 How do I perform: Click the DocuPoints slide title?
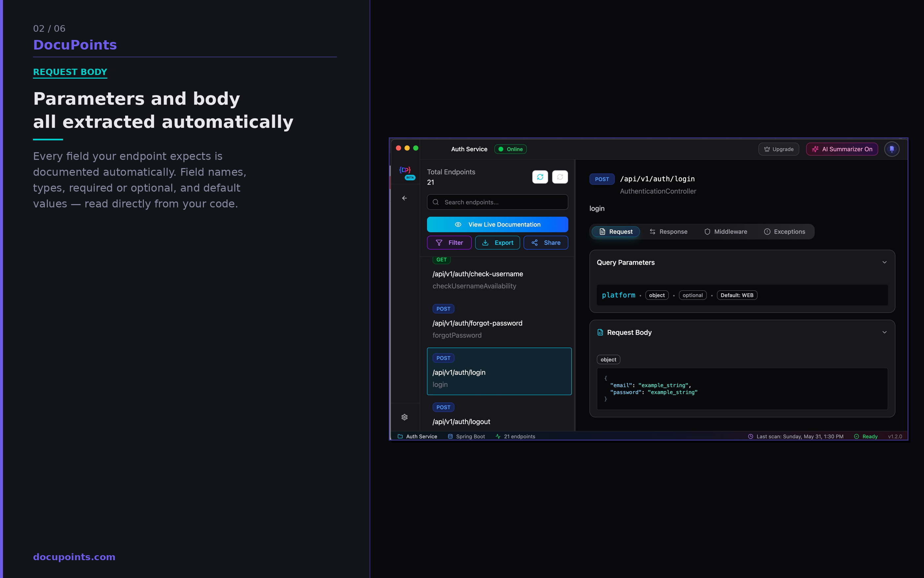coord(75,45)
